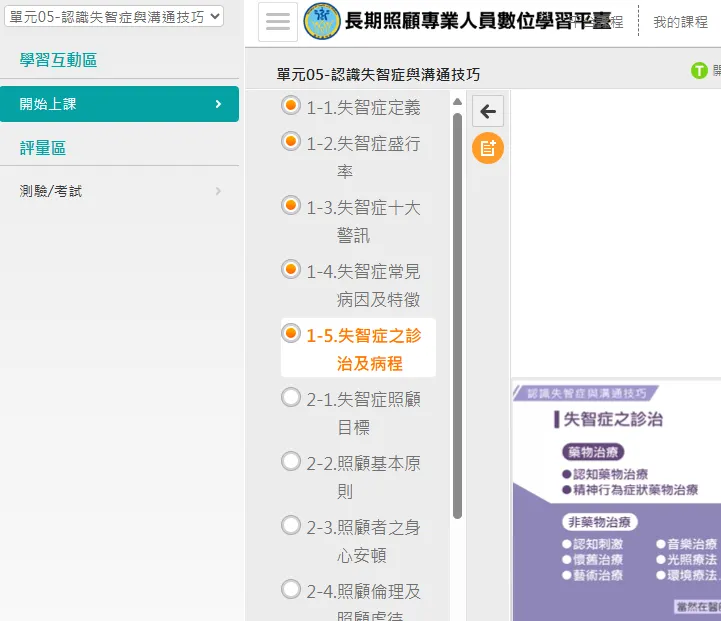Select radio for 1-5.失智症之診治及病程
Image resolution: width=721 pixels, height=621 pixels.
click(x=291, y=333)
